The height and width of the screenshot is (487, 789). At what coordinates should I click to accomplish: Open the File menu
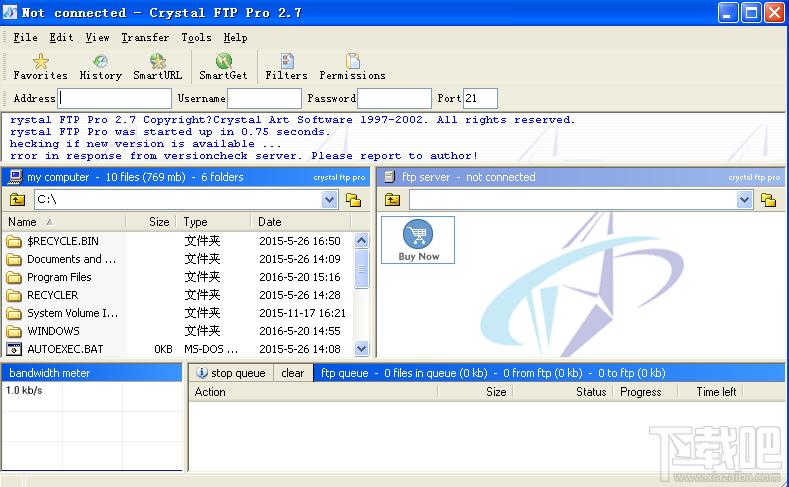25,37
